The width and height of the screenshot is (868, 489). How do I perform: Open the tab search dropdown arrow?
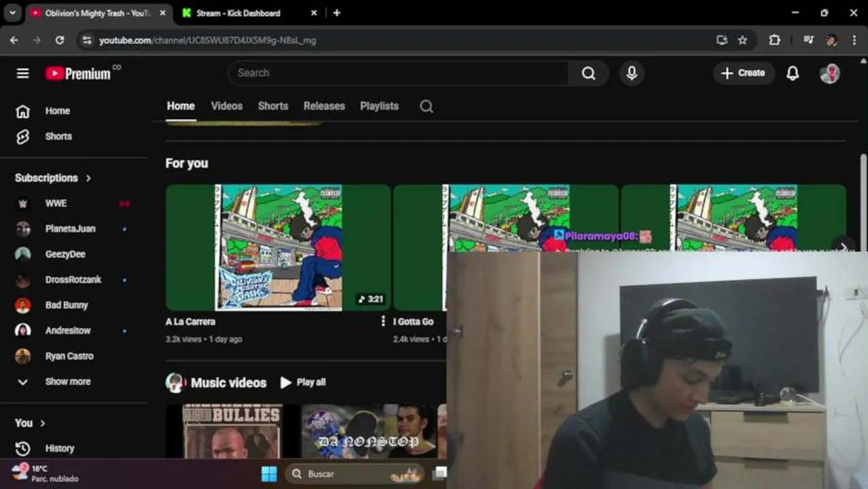click(x=12, y=13)
